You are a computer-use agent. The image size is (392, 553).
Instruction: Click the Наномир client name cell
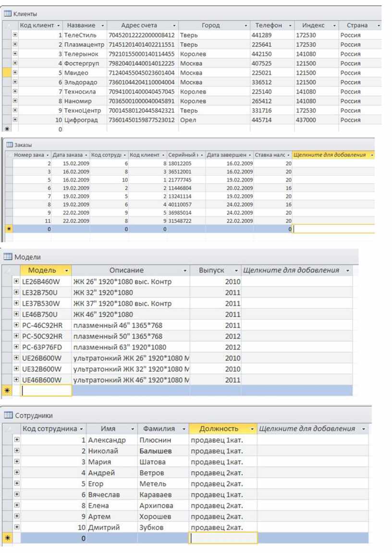point(85,101)
